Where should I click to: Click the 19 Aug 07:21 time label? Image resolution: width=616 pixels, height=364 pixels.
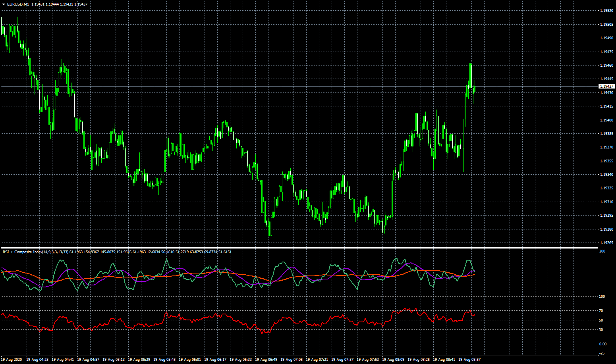pyautogui.click(x=317, y=360)
